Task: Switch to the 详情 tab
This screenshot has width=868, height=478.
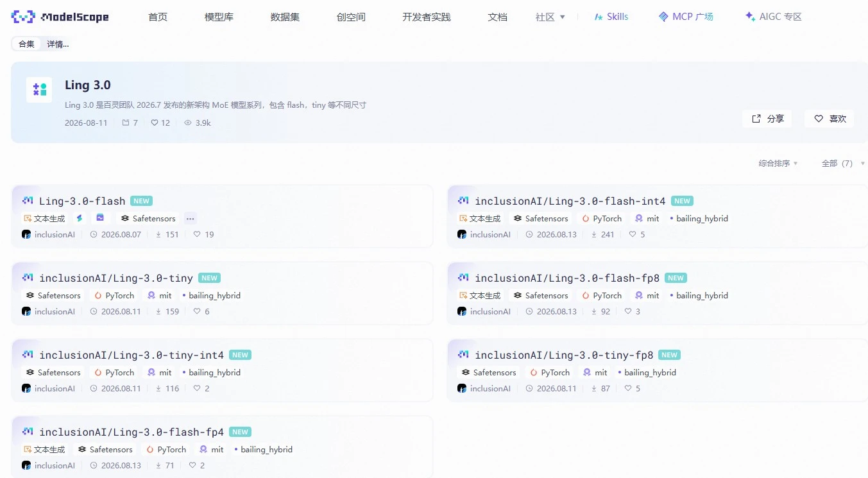Action: pyautogui.click(x=58, y=44)
